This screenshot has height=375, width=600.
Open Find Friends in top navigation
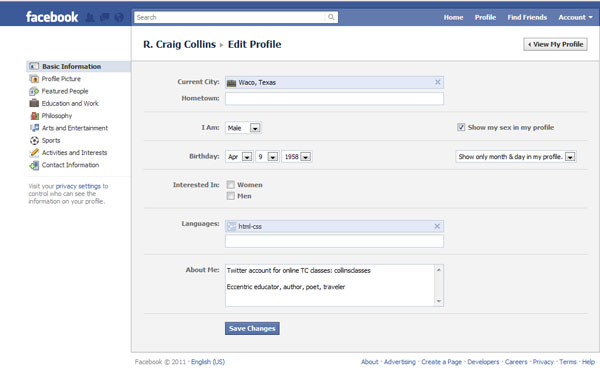[527, 17]
